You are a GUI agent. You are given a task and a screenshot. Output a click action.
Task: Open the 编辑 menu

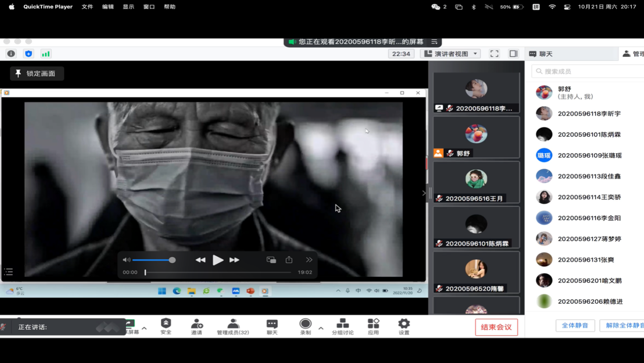[x=108, y=7]
